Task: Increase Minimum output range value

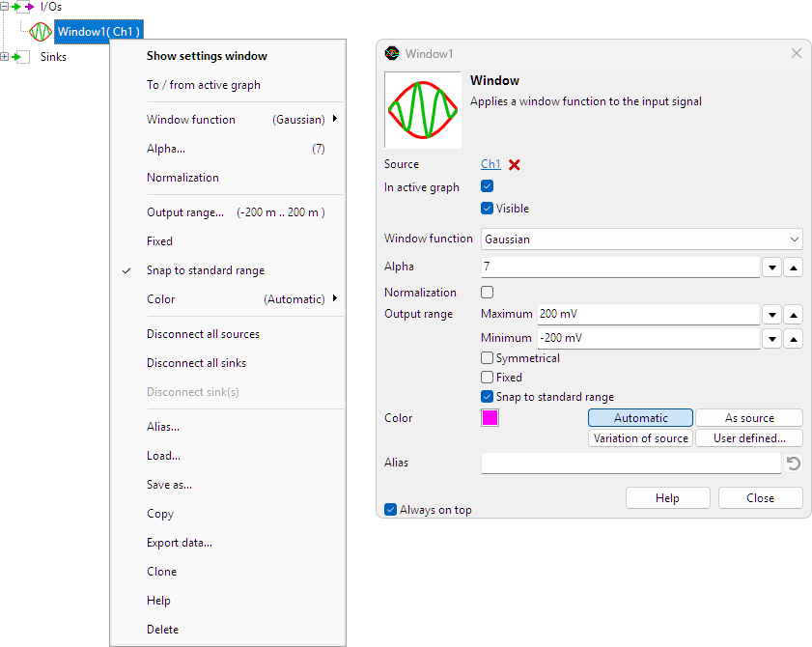Action: pos(794,339)
